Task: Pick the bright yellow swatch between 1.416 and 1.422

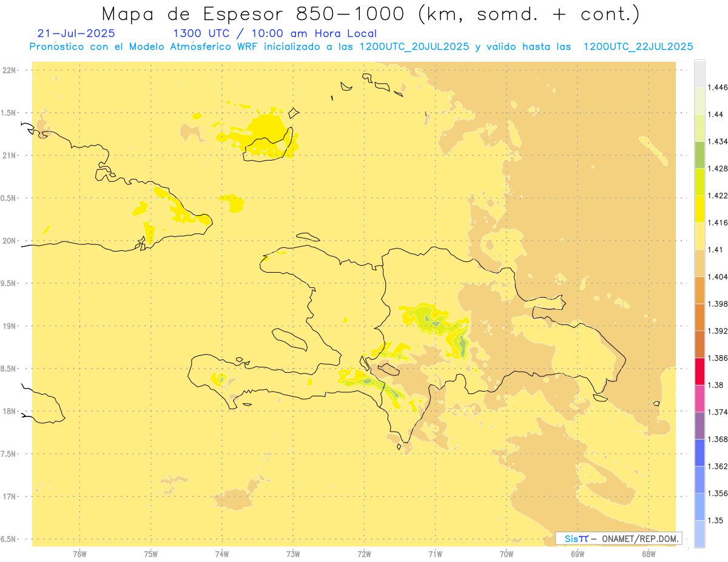Action: [x=699, y=209]
